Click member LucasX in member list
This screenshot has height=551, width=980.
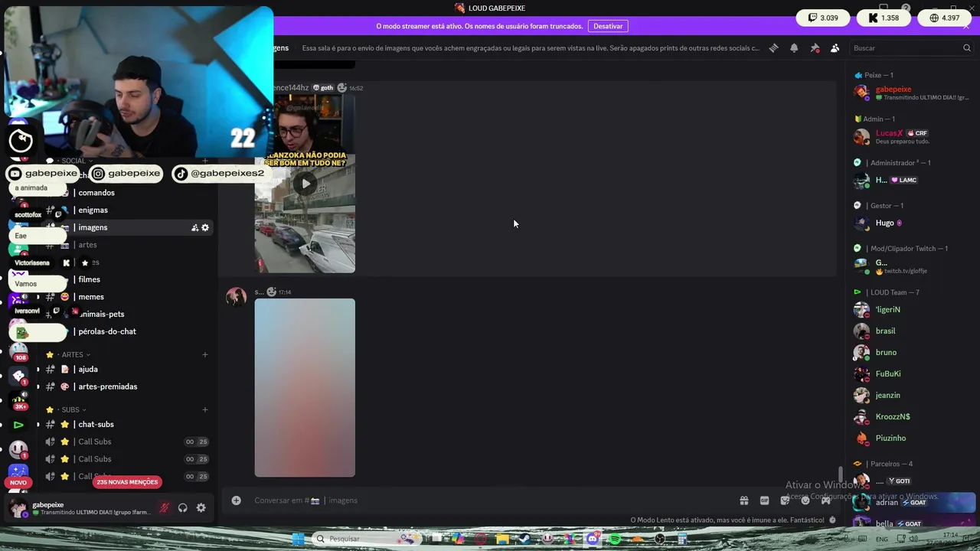pyautogui.click(x=911, y=137)
